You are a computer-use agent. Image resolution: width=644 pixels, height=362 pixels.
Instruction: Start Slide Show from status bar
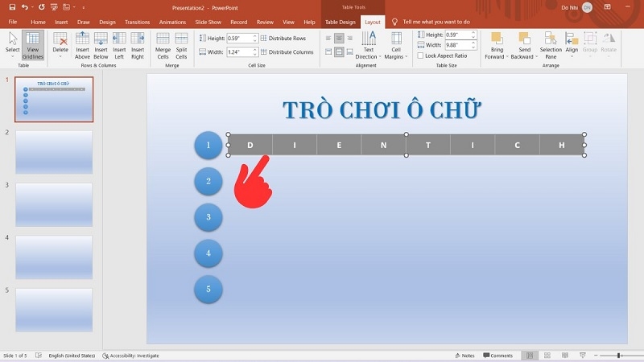click(582, 356)
